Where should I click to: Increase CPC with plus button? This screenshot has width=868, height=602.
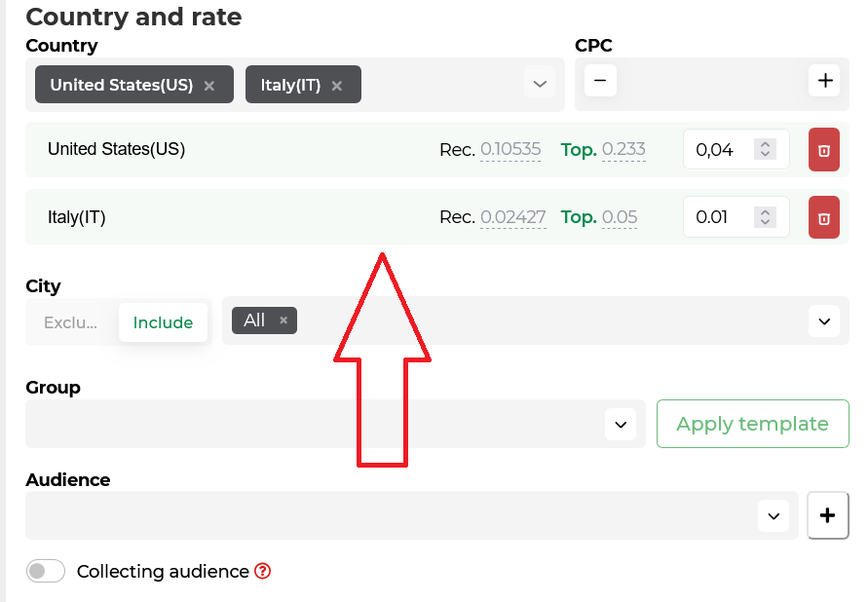coord(825,81)
